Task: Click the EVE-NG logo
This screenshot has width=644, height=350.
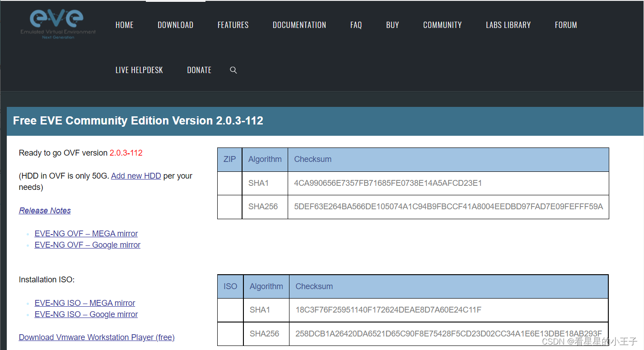Action: point(58,23)
